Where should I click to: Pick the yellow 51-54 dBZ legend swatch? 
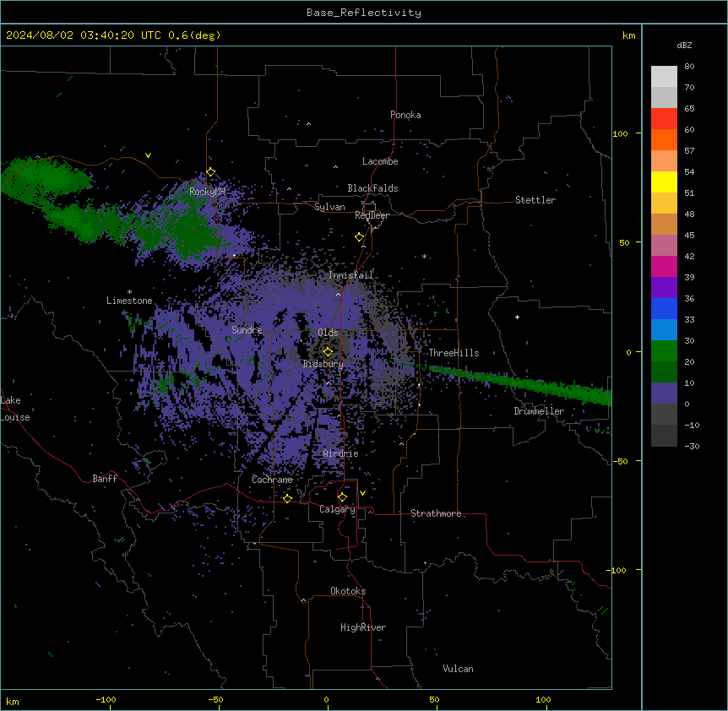click(x=664, y=182)
